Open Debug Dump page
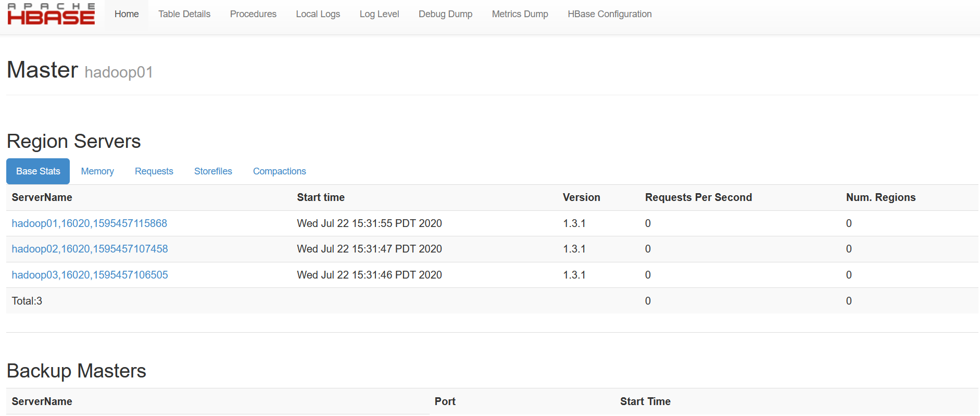Viewport: 980px width, 416px height. [445, 14]
